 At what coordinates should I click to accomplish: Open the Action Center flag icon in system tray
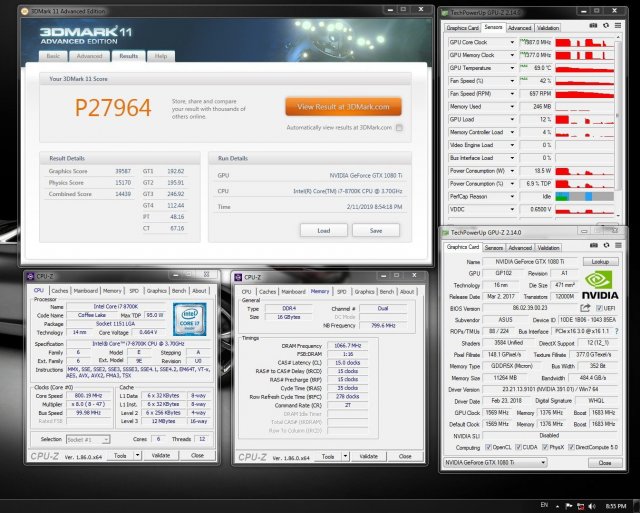point(569,506)
